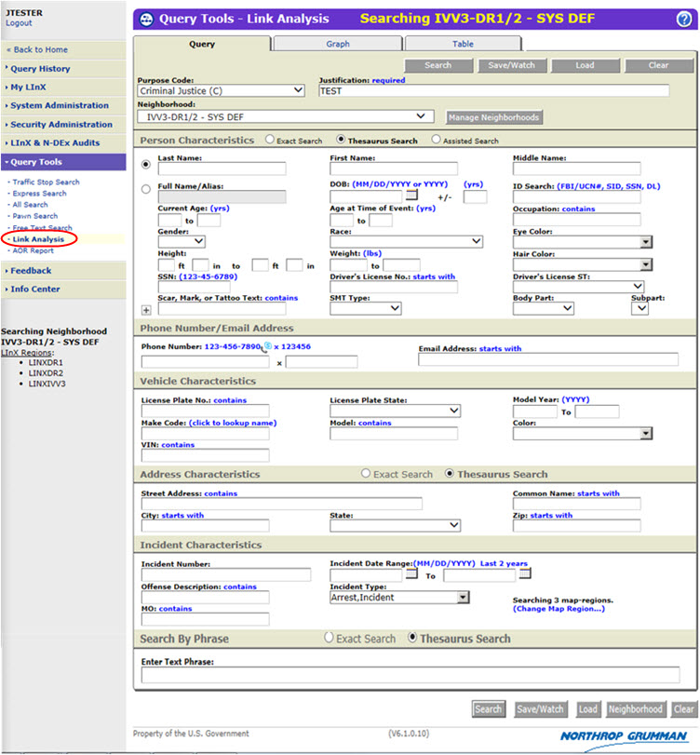Click the Last 2 years link
700x755 pixels.
point(504,563)
